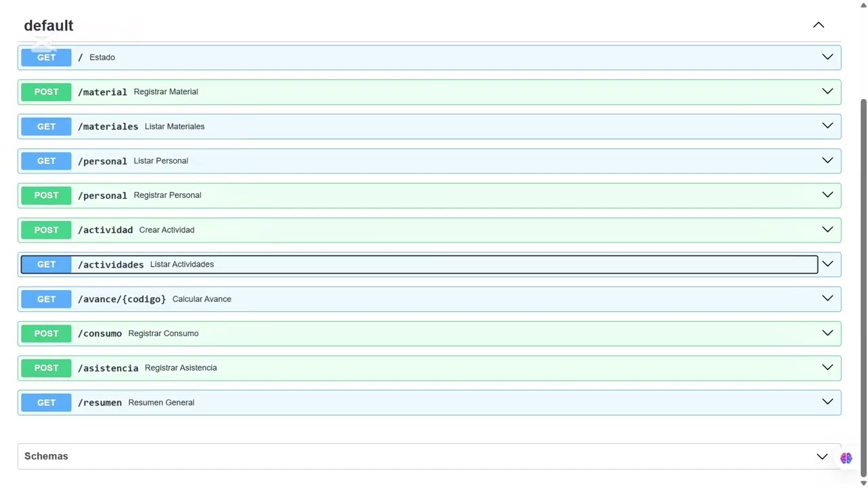Open the /resumen endpoint path
Screen dimensions: 868x488
coord(100,403)
